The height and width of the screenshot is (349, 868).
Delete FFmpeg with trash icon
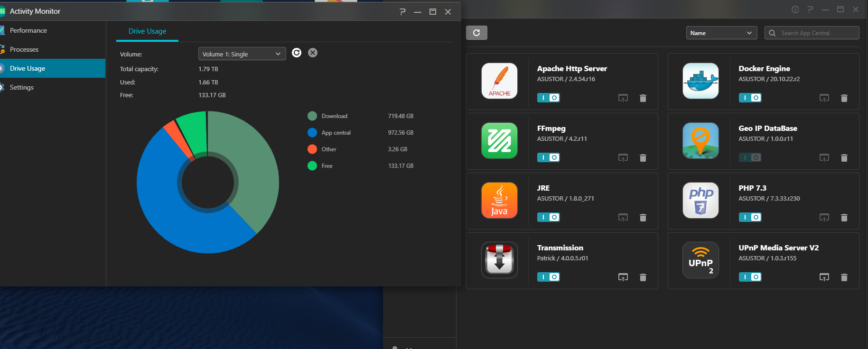pos(643,158)
